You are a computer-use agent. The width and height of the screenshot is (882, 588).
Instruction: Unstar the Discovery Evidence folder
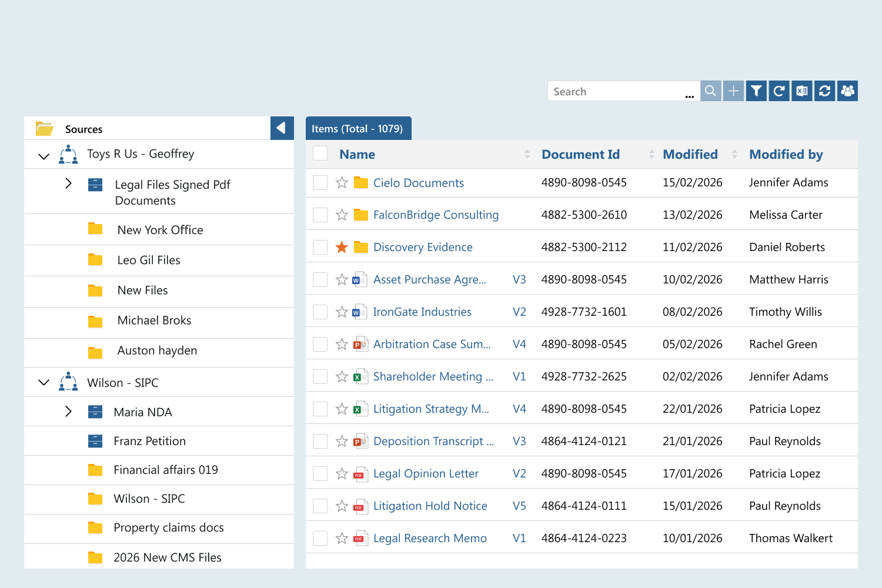pyautogui.click(x=342, y=246)
